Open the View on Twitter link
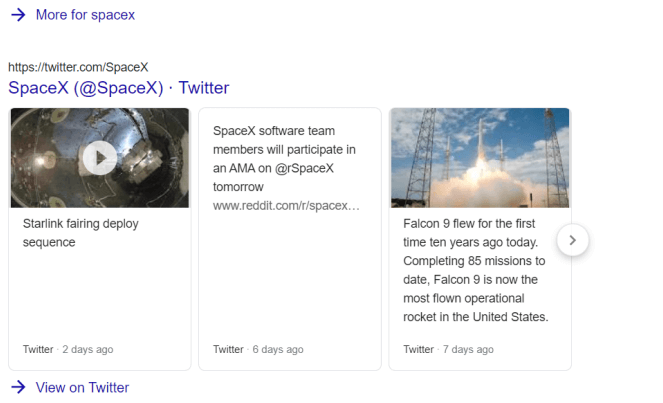 [82, 388]
